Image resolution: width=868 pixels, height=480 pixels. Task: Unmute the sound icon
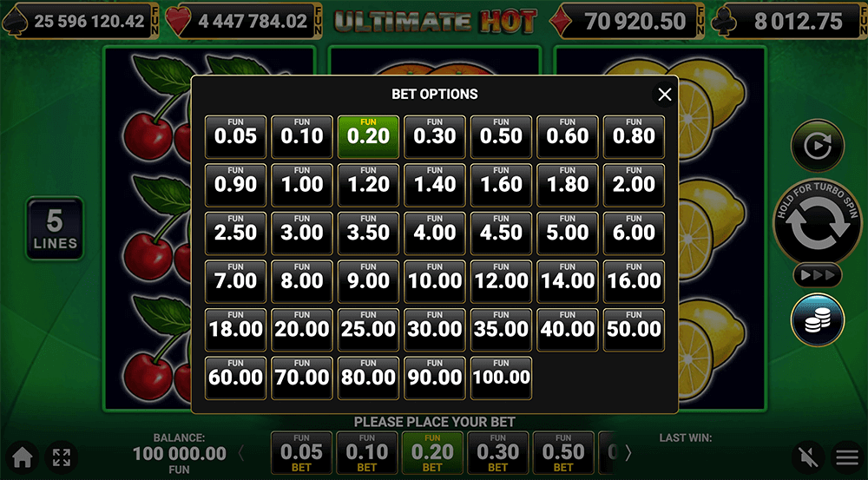pyautogui.click(x=807, y=457)
